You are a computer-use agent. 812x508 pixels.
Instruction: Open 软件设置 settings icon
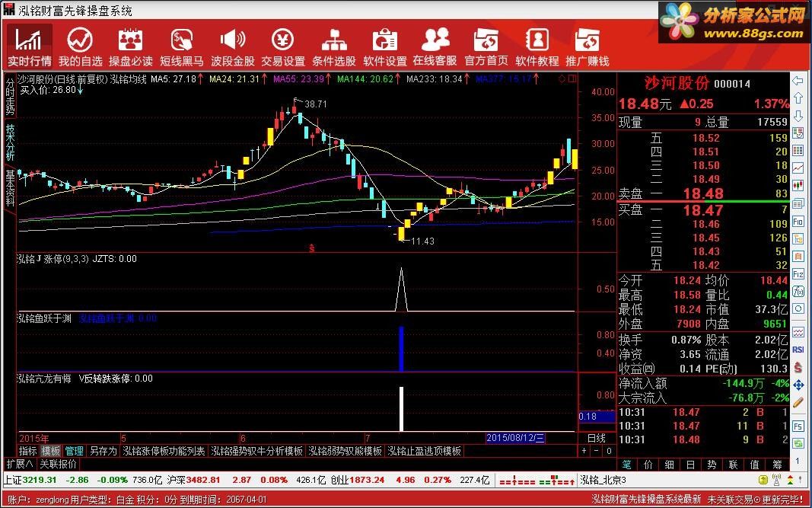point(385,46)
